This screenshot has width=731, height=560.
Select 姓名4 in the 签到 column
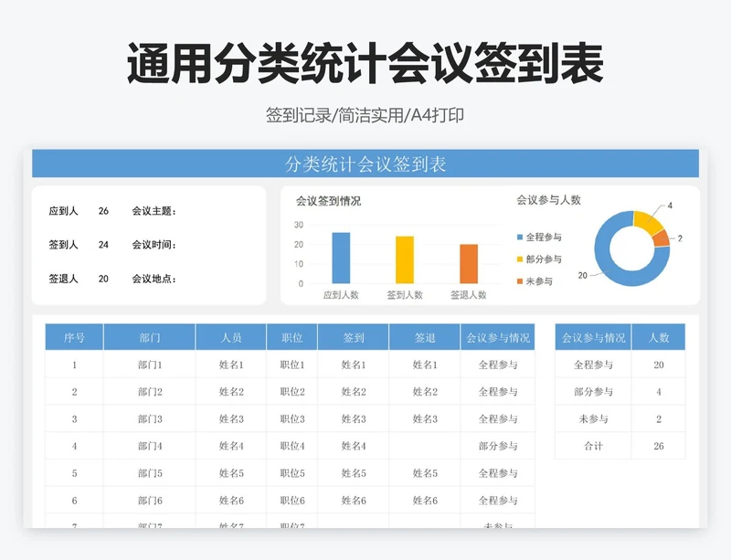tap(354, 446)
